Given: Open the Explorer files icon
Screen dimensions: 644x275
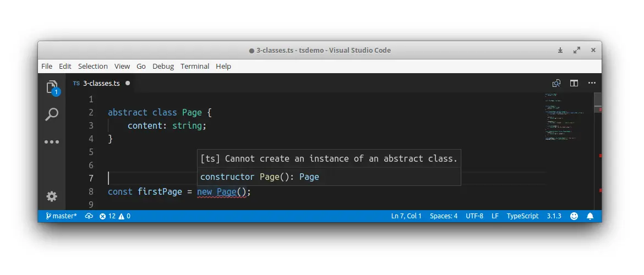Looking at the screenshot, I should 52,87.
